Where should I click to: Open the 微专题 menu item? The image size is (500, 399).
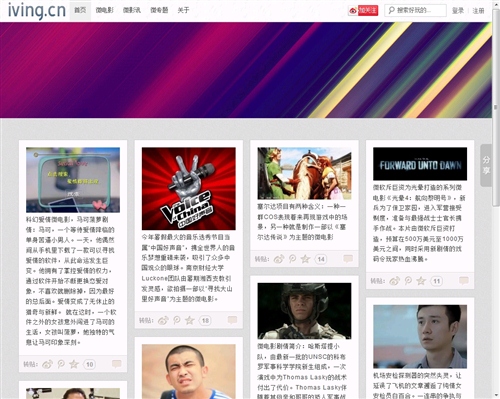(x=159, y=10)
